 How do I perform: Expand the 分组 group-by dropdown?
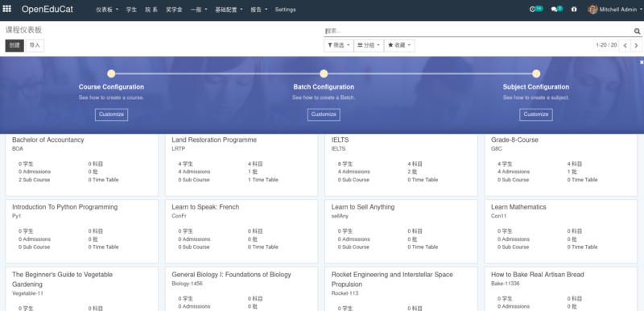tap(369, 45)
